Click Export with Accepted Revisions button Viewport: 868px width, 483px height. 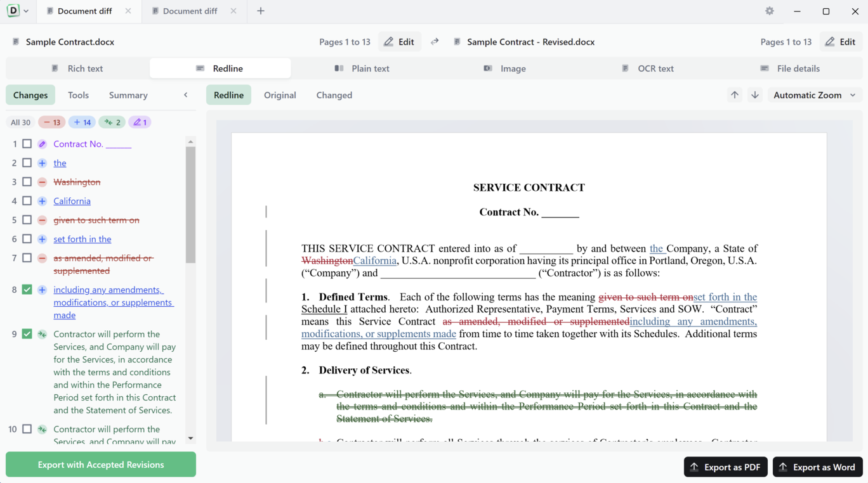[x=101, y=465]
